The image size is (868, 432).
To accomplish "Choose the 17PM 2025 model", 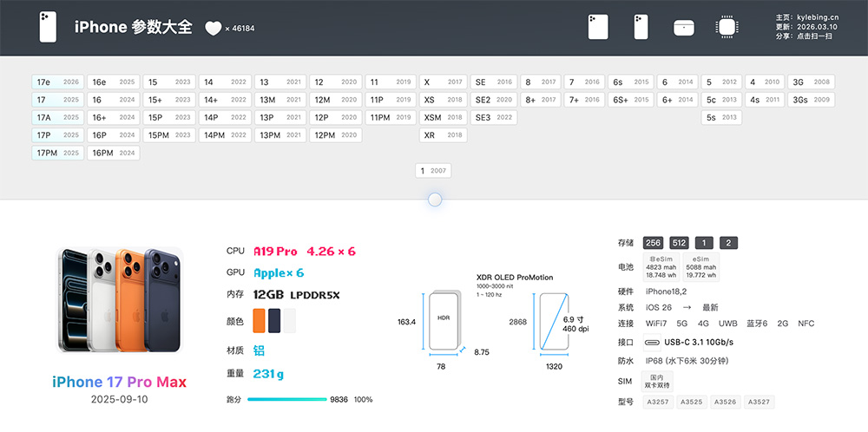I will tap(57, 153).
